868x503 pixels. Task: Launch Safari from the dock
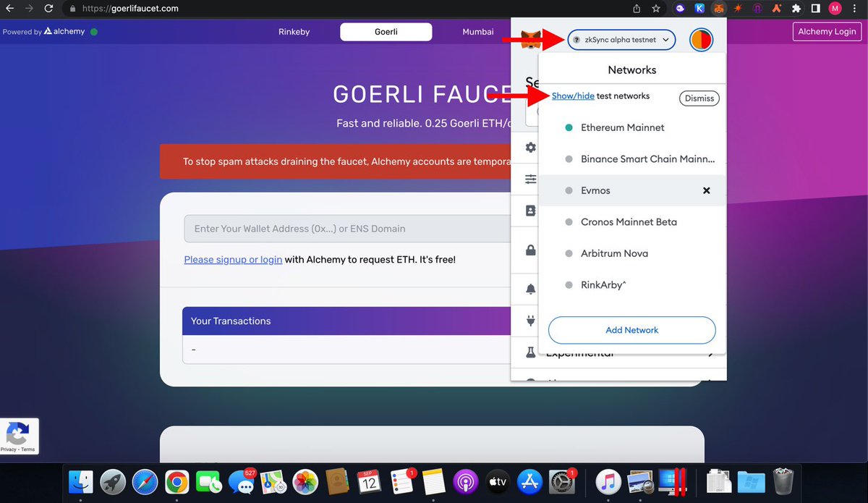pos(145,482)
